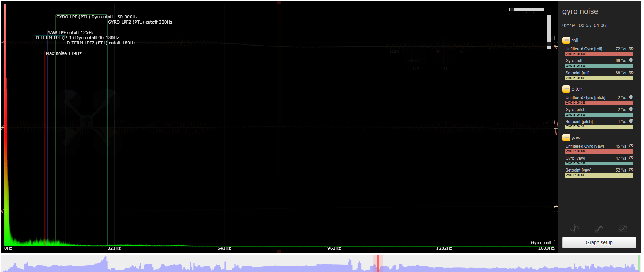Viewport: 644px width, 272px height.
Task: Hide the Setpoint [pitch] trace
Action: point(631,121)
